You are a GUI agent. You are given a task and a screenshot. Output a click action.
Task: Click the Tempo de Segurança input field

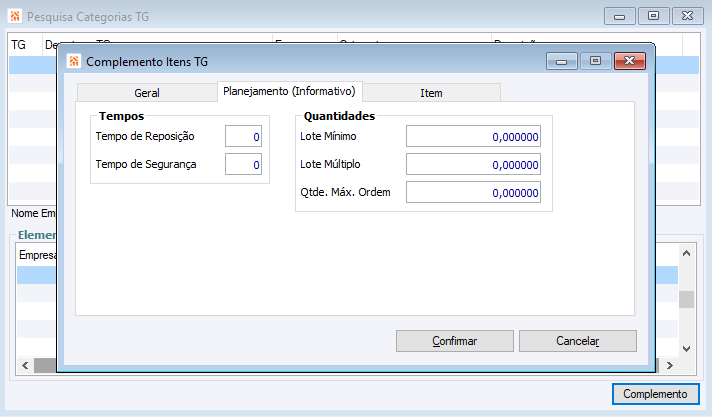243,164
